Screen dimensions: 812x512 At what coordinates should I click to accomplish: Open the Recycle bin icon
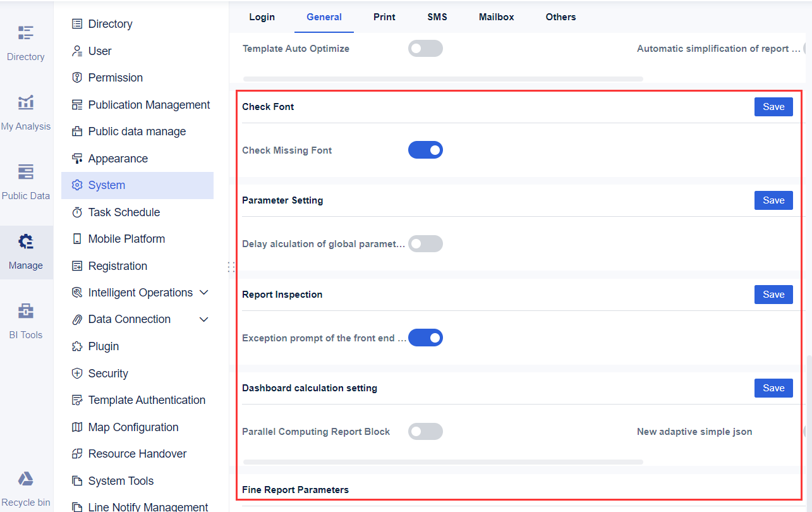click(x=25, y=479)
